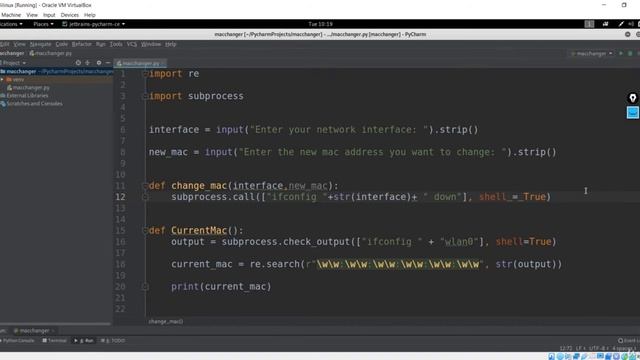Click the locate/scroll-from-source target icon
Viewport: 640px width, 360px height.
tap(78, 63)
